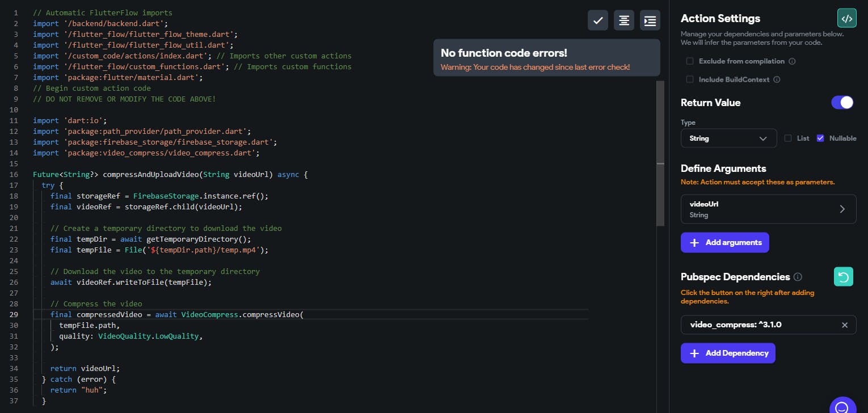Viewport: 868px width, 413px height.
Task: Click the checkmark error-check icon
Action: pos(598,20)
